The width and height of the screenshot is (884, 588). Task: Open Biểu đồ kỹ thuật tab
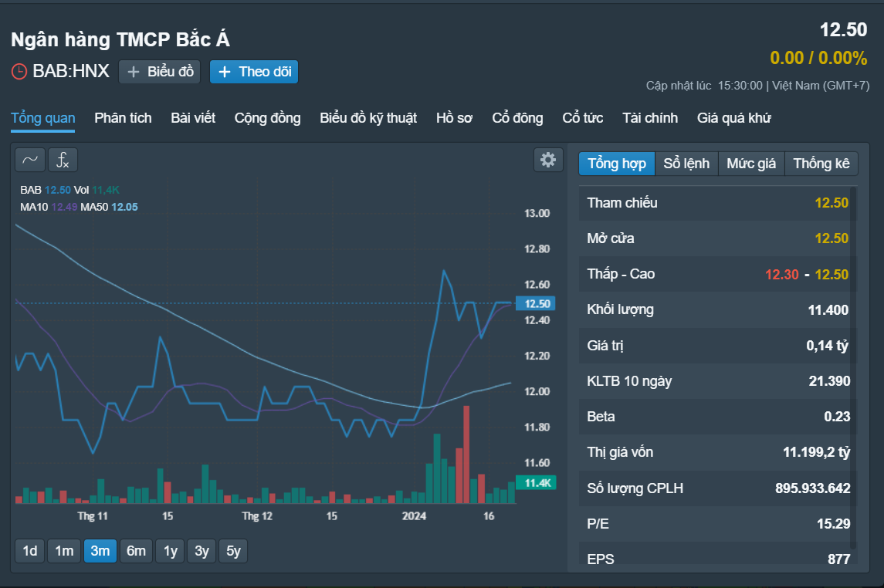(x=368, y=118)
